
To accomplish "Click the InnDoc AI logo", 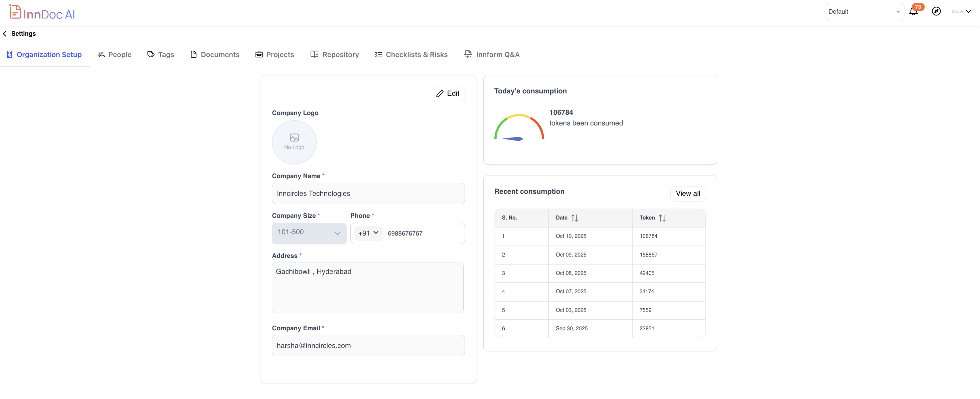I will coord(42,13).
